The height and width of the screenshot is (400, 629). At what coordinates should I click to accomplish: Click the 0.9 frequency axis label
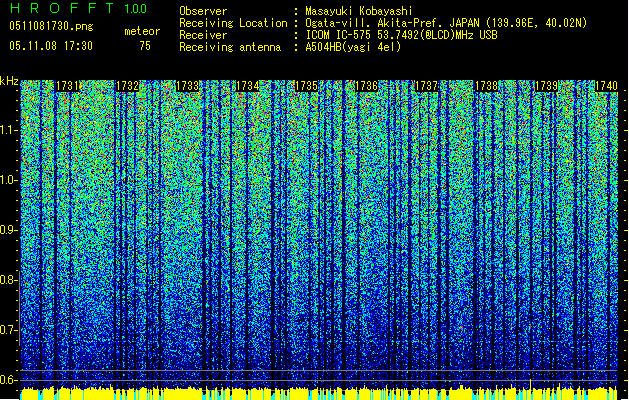point(8,230)
